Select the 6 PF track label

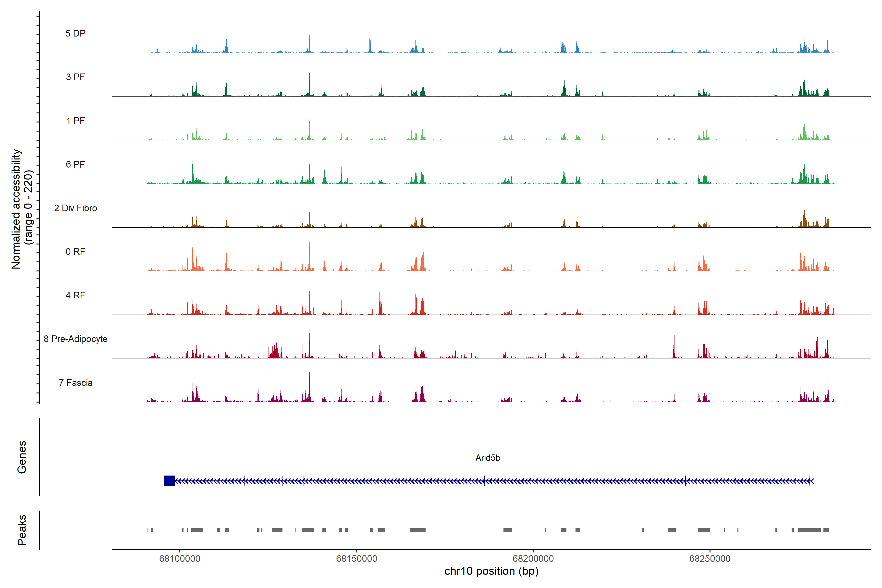(75, 164)
